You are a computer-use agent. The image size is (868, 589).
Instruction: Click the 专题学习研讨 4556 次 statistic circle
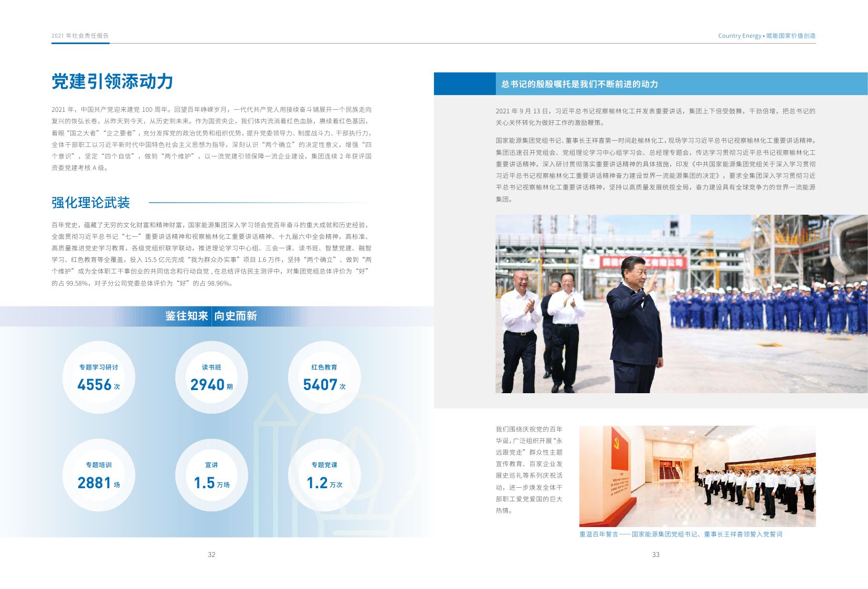coord(99,377)
